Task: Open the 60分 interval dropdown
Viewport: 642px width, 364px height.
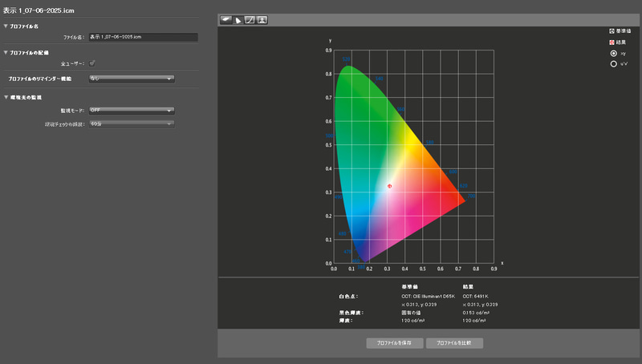Action: 132,123
